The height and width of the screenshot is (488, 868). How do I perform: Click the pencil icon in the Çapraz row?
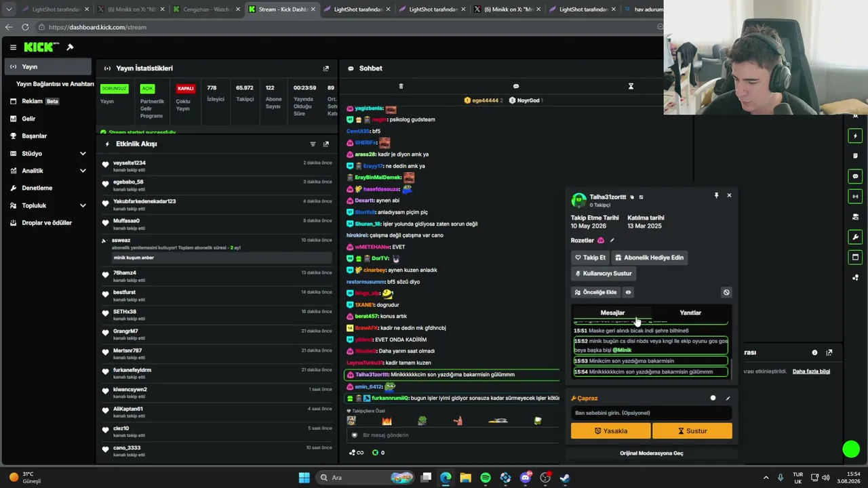click(x=728, y=398)
